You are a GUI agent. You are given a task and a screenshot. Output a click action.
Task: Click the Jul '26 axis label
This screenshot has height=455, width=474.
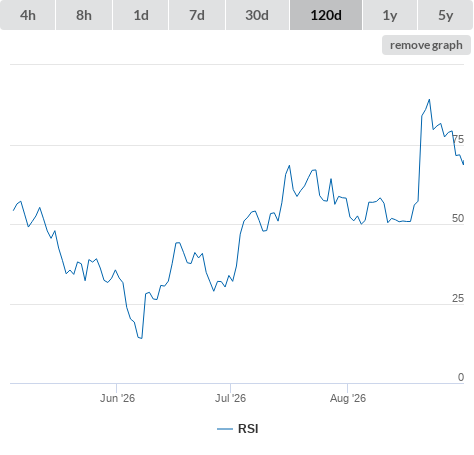[230, 398]
